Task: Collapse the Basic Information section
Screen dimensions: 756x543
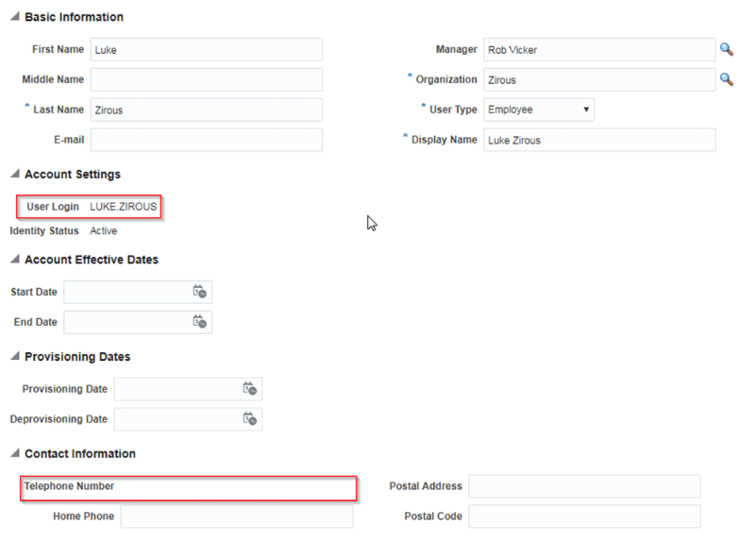Action: click(x=15, y=16)
